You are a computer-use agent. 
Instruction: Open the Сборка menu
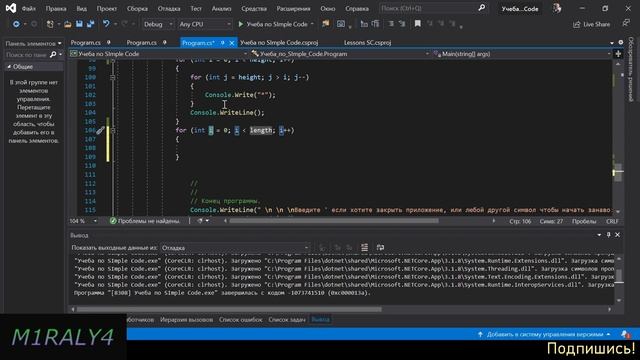[x=137, y=9]
